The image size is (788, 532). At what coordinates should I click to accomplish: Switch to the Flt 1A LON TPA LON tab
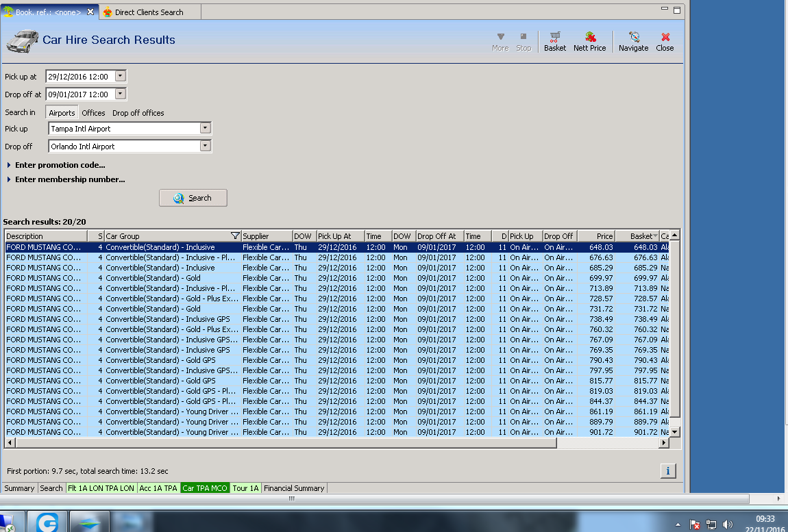tap(101, 488)
